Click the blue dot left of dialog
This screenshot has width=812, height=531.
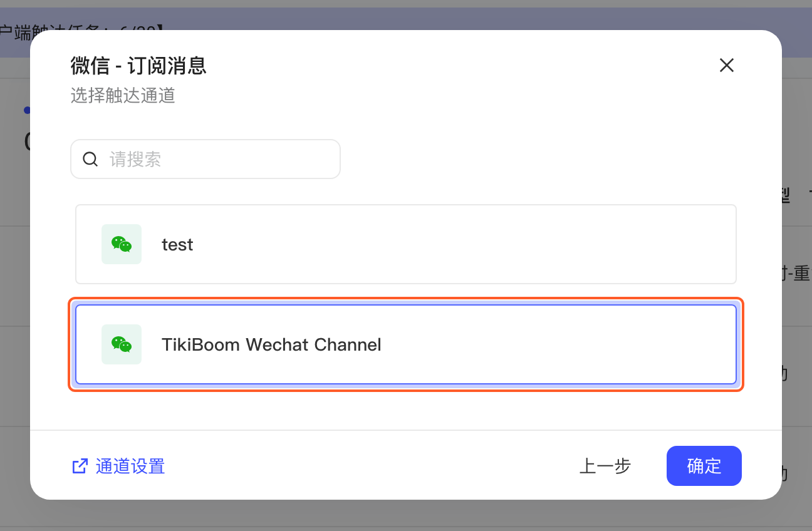(x=27, y=110)
